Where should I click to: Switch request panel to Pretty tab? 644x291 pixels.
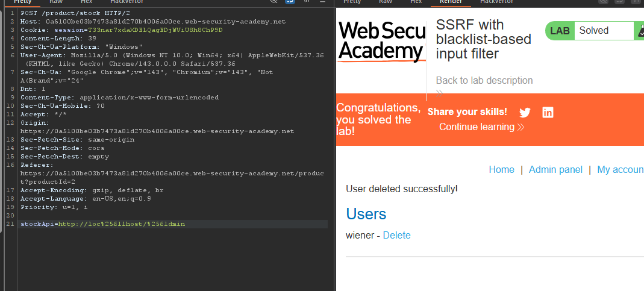click(22, 2)
